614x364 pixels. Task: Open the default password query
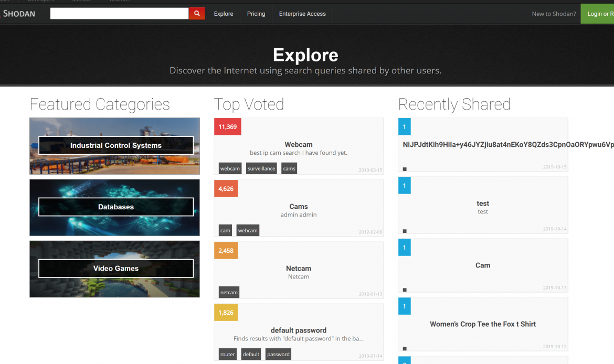(299, 330)
